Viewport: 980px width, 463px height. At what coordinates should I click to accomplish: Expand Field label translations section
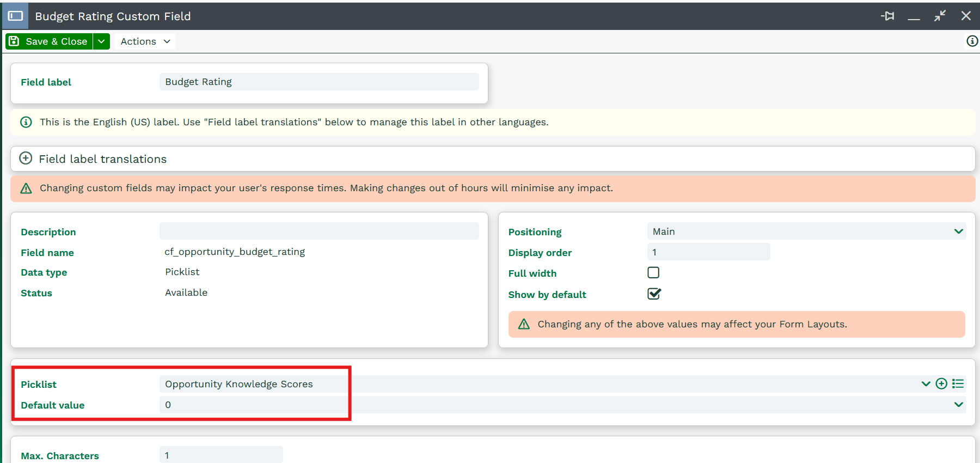pos(26,159)
